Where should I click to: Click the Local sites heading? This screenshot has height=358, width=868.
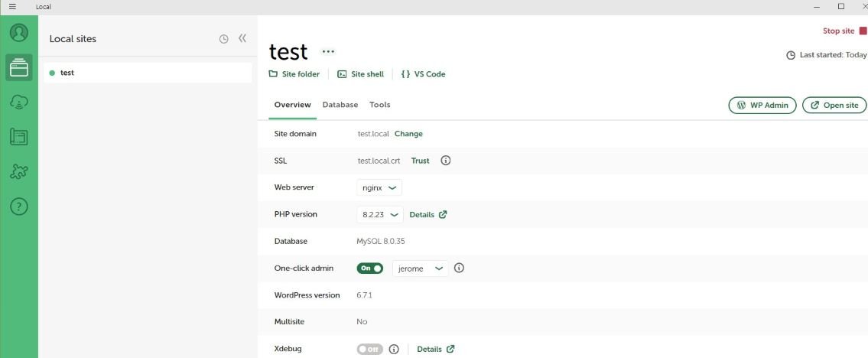point(73,39)
